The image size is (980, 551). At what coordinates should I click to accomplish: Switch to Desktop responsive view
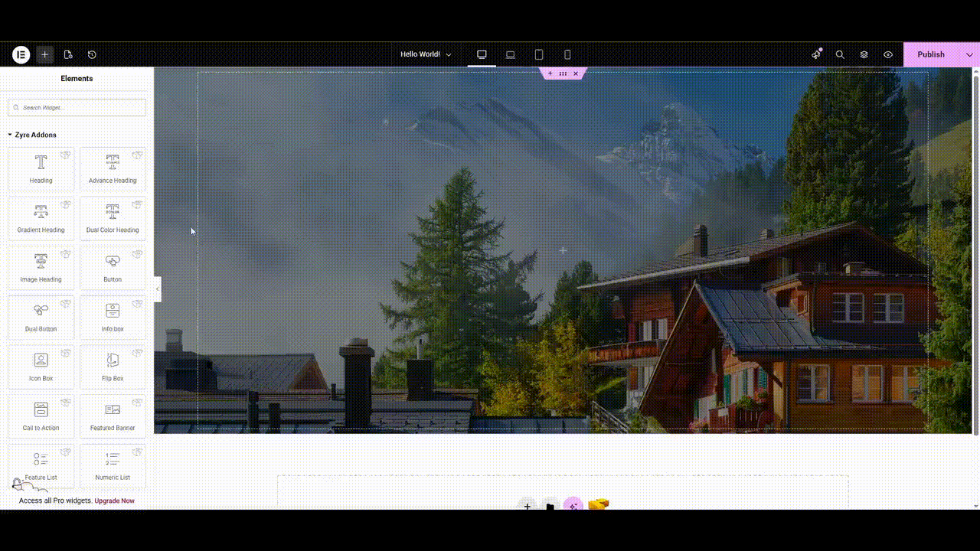(x=482, y=54)
